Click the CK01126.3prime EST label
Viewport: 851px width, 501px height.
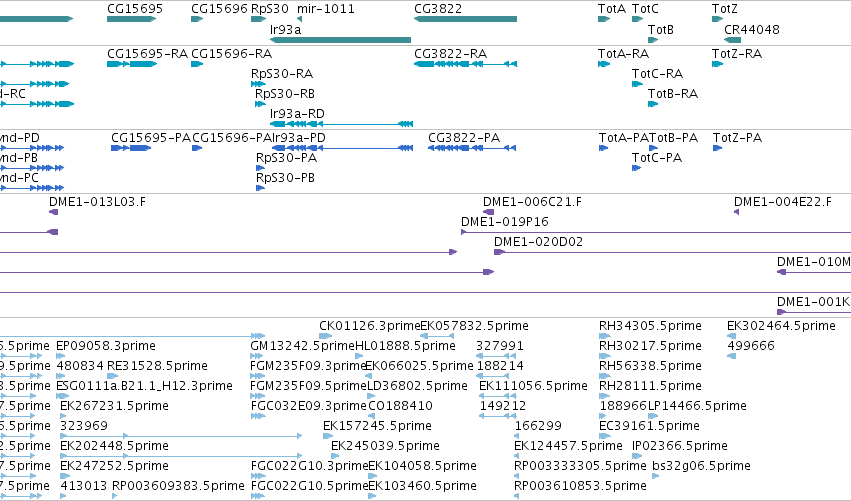point(370,326)
